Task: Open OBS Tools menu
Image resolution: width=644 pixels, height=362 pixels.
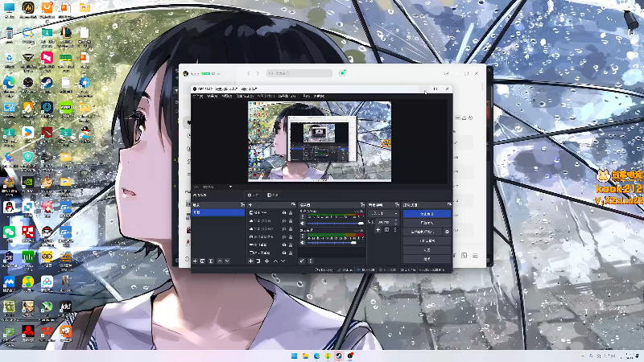Action: click(307, 96)
